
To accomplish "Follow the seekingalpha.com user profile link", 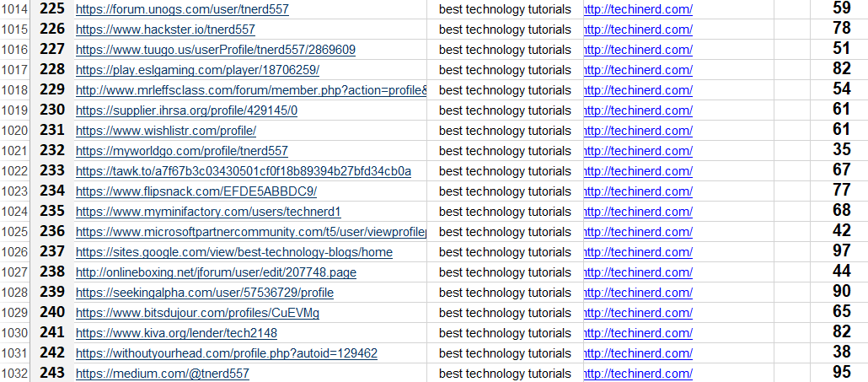I will (x=204, y=293).
